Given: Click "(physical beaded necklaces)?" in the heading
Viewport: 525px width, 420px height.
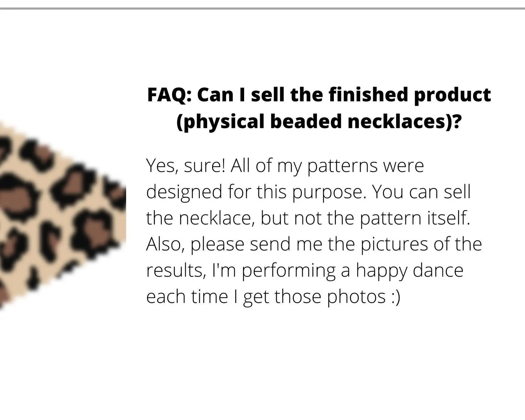Looking at the screenshot, I should (x=319, y=121).
